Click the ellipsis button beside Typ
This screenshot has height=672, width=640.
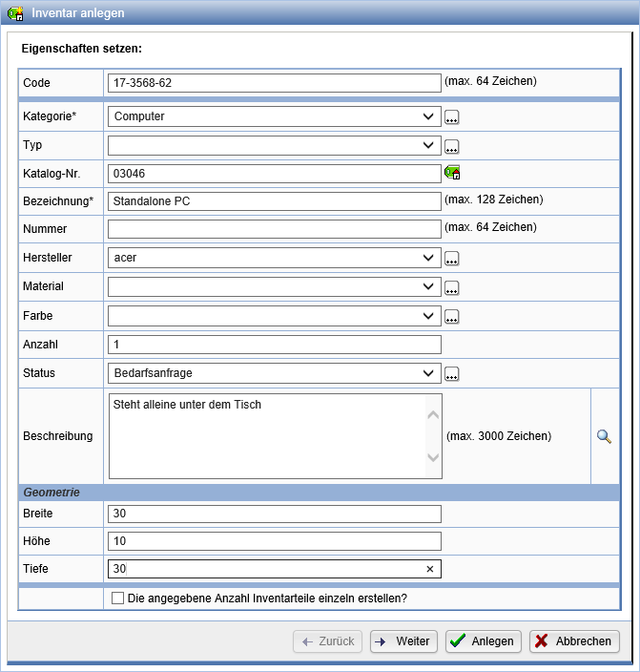(x=452, y=146)
